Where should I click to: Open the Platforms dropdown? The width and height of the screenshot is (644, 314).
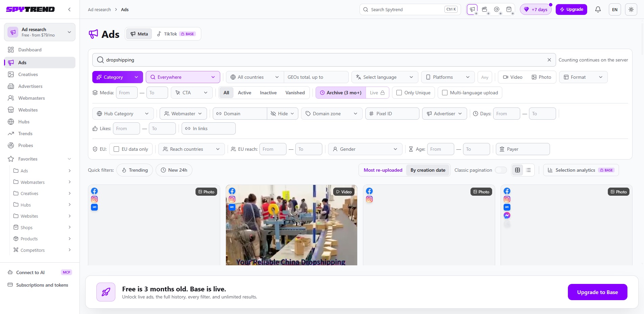[448, 77]
